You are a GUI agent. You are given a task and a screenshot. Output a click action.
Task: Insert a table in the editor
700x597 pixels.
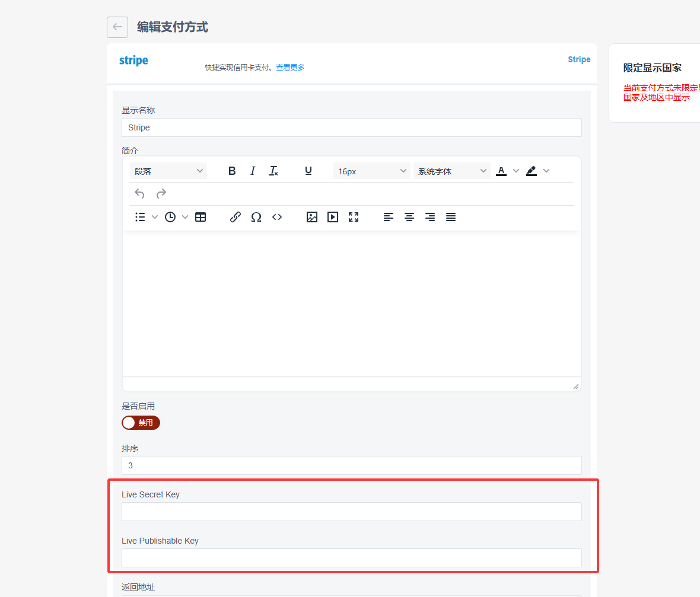click(201, 217)
